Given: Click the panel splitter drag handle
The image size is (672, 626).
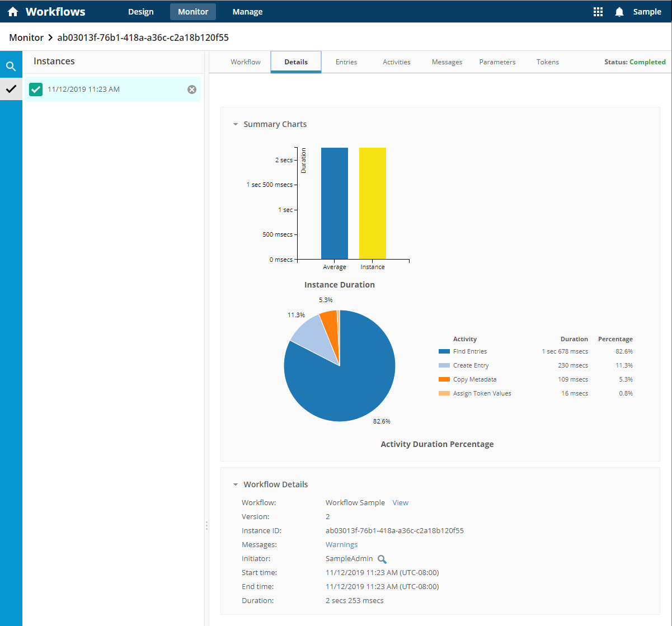Looking at the screenshot, I should pyautogui.click(x=206, y=525).
